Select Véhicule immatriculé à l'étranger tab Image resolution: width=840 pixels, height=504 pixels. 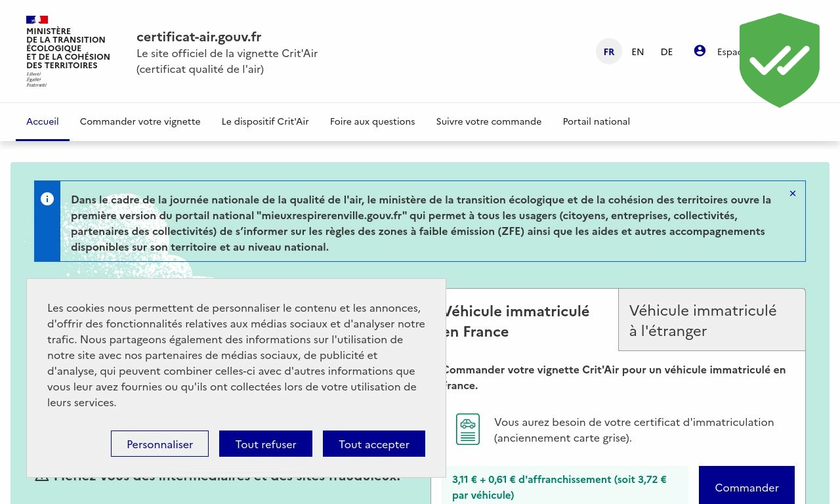pos(712,320)
